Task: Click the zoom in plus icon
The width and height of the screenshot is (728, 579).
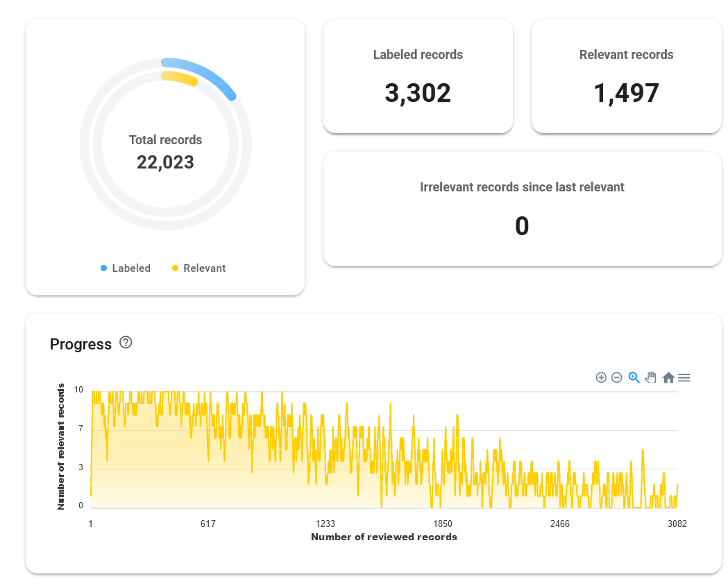Action: pos(601,378)
